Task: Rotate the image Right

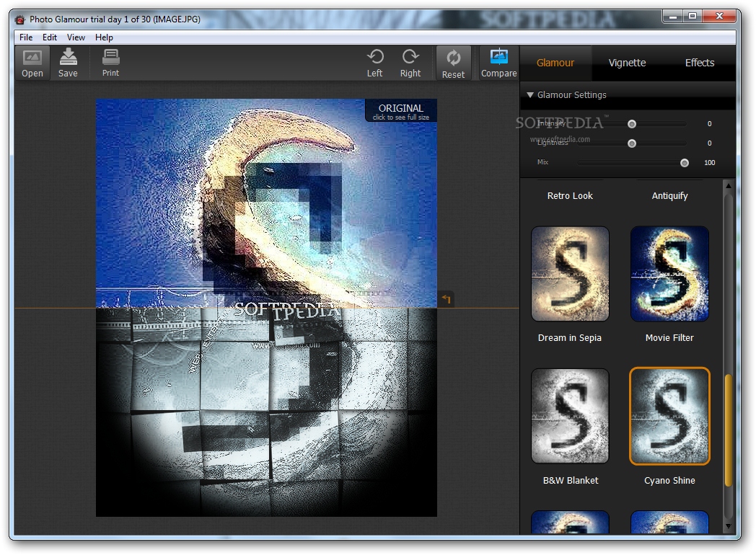Action: [410, 63]
